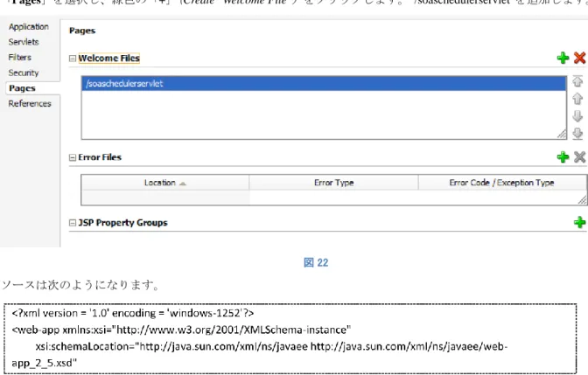
Task: Collapse the JSP Property Groups section
Action: (73, 223)
